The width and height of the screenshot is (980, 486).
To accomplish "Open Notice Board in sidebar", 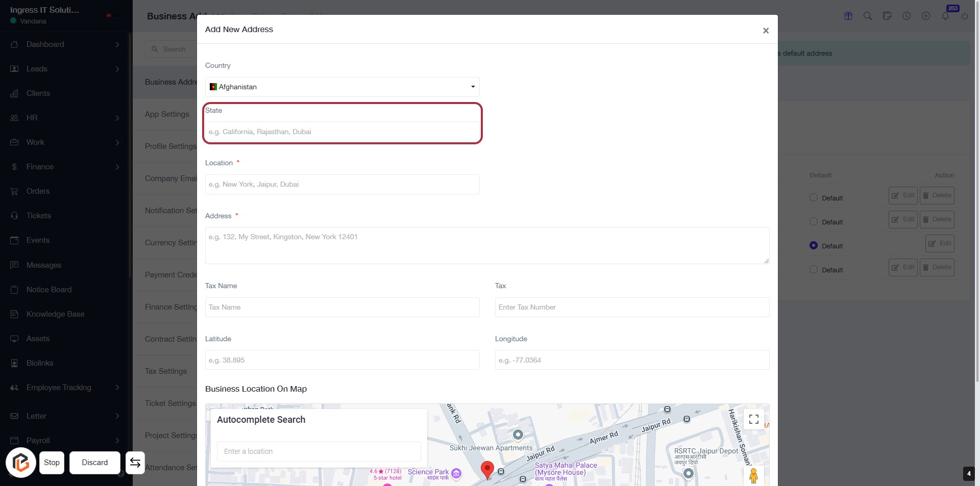I will (x=49, y=290).
